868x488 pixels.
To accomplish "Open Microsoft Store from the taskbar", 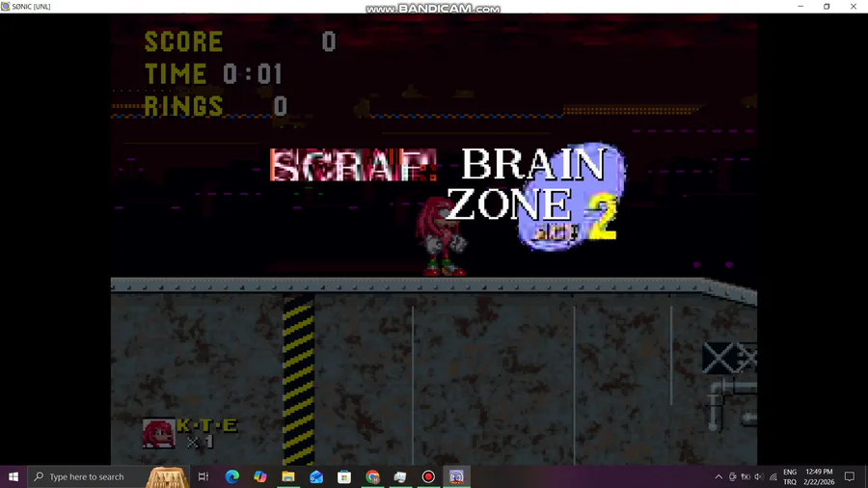I will [x=344, y=476].
